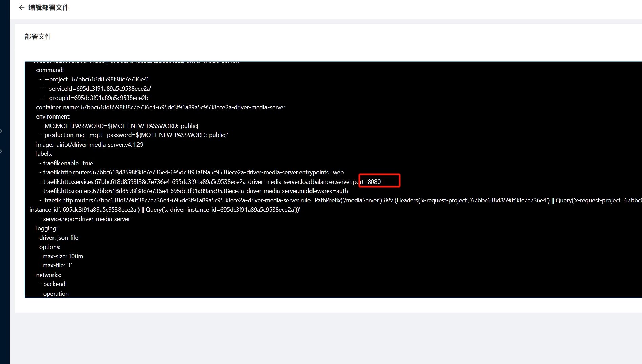Click the back arrow icon
Viewport: 642px width, 364px height.
point(22,8)
